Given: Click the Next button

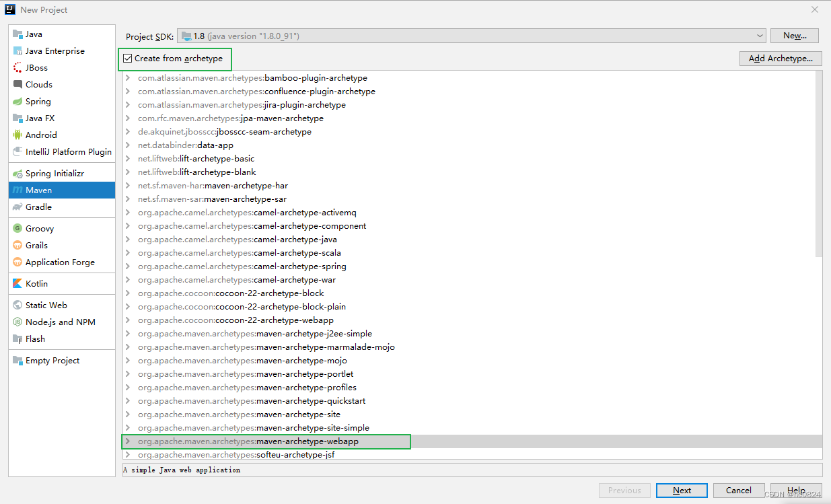Looking at the screenshot, I should click(x=682, y=491).
